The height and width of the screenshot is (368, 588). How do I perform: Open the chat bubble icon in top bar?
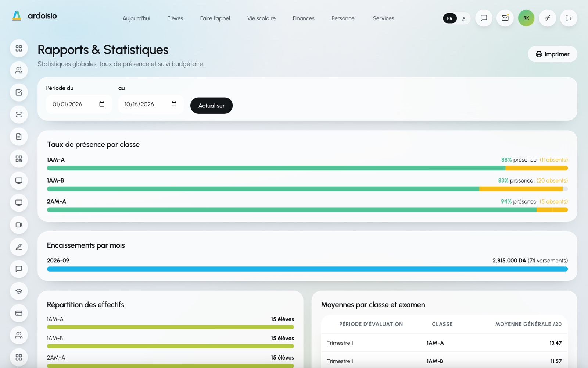coord(484,18)
